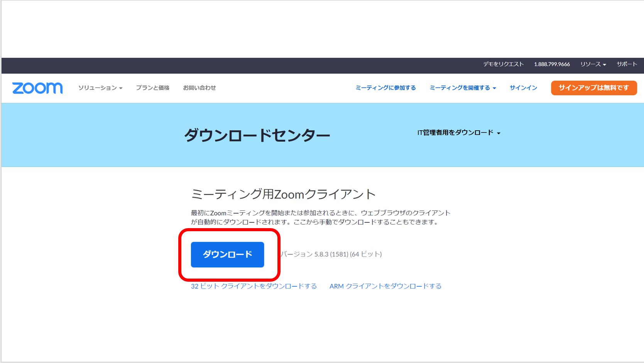Click ARM クライアントをダウンロードする link
Viewport: 644px width, 363px height.
385,286
